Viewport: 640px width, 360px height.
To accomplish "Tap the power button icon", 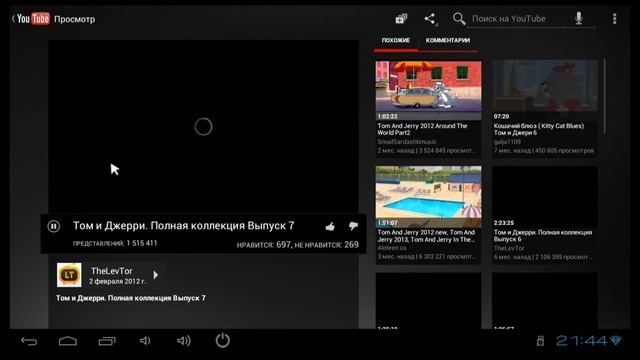I will 222,340.
